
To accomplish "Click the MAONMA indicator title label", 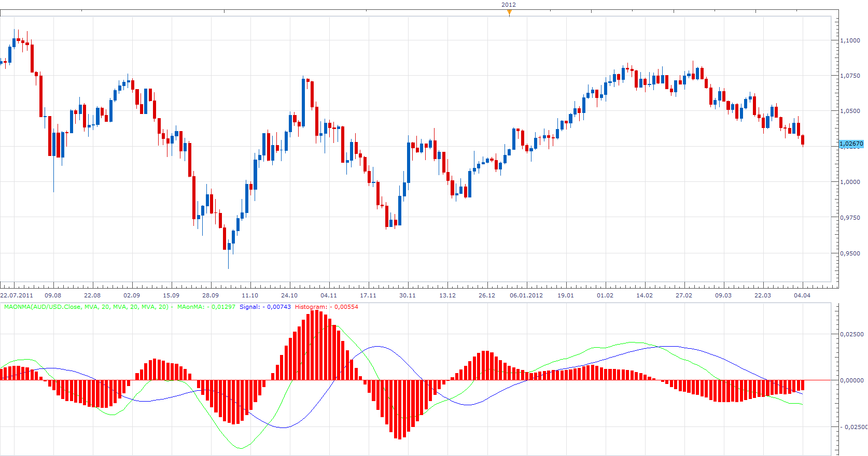I will 87,307.
